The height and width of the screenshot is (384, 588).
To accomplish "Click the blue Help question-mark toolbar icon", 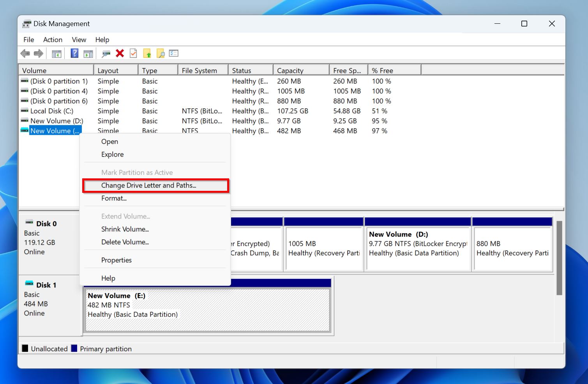I will tap(74, 53).
